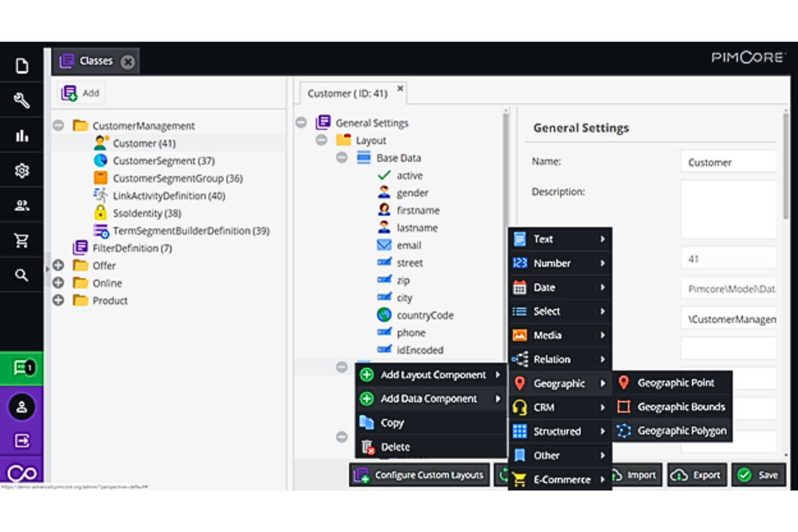Click the wrench tools sidebar icon

(22, 100)
